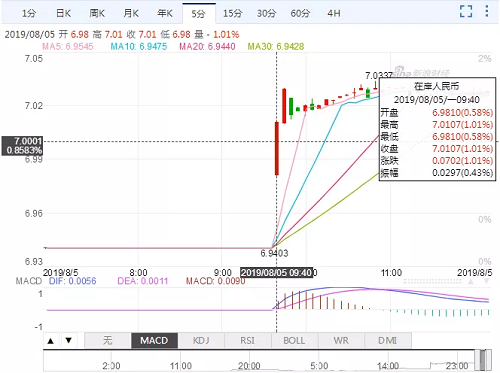500x373 pixels.
Task: Select the 周K weekly chart tab
Action: (97, 13)
